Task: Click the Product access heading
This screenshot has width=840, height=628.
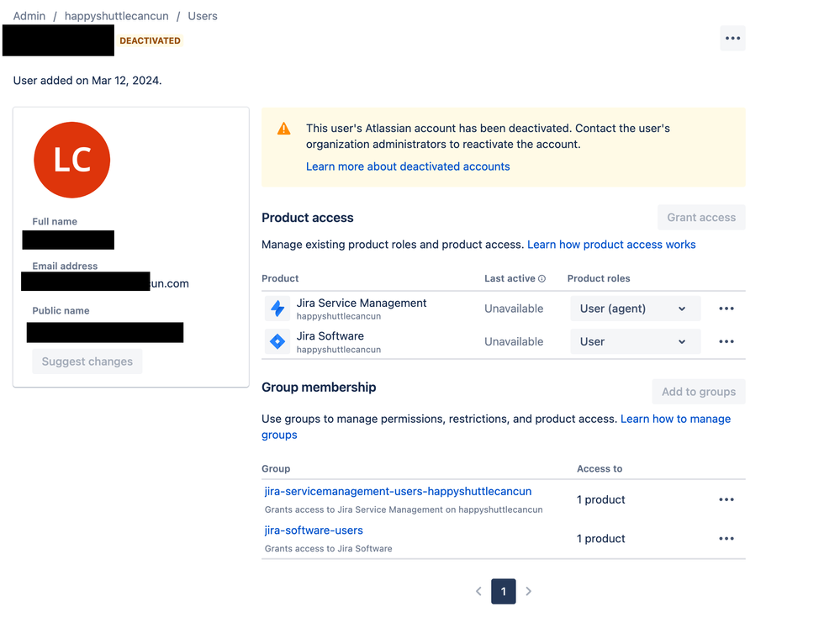Action: click(308, 218)
